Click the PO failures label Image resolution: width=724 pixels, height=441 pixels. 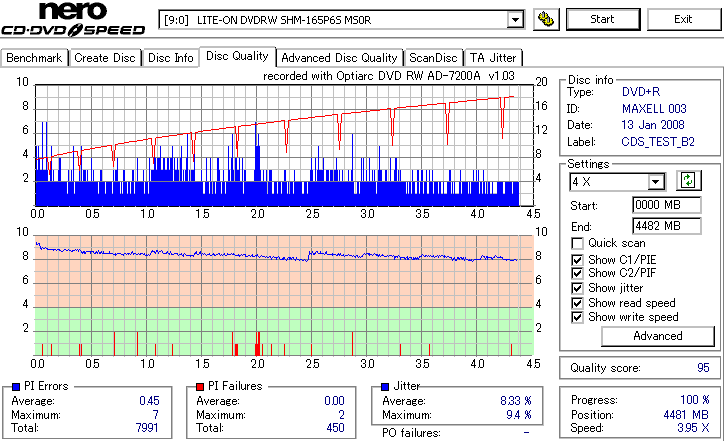411,433
